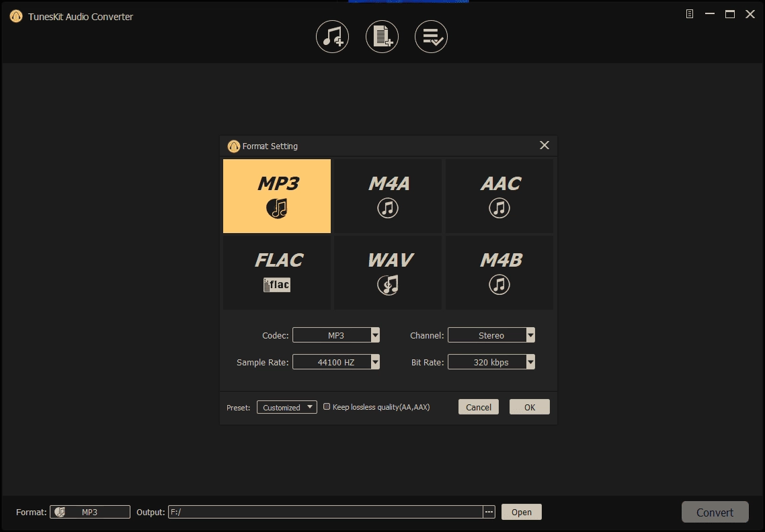
Task: Confirm with the OK button
Action: (530, 407)
